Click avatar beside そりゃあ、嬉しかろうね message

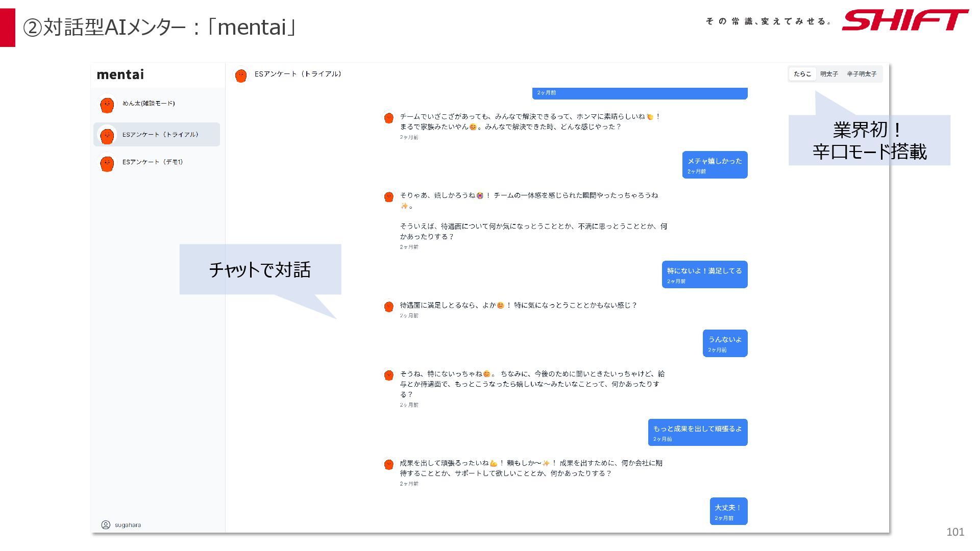389,196
